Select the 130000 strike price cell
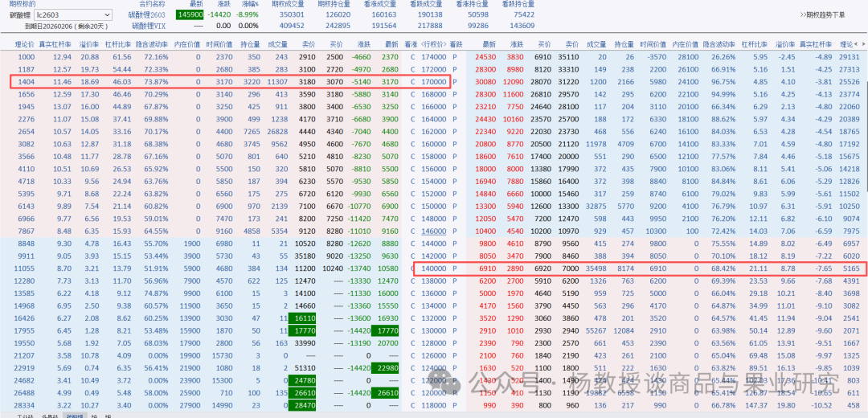This screenshot has height=418, width=868. (433, 330)
